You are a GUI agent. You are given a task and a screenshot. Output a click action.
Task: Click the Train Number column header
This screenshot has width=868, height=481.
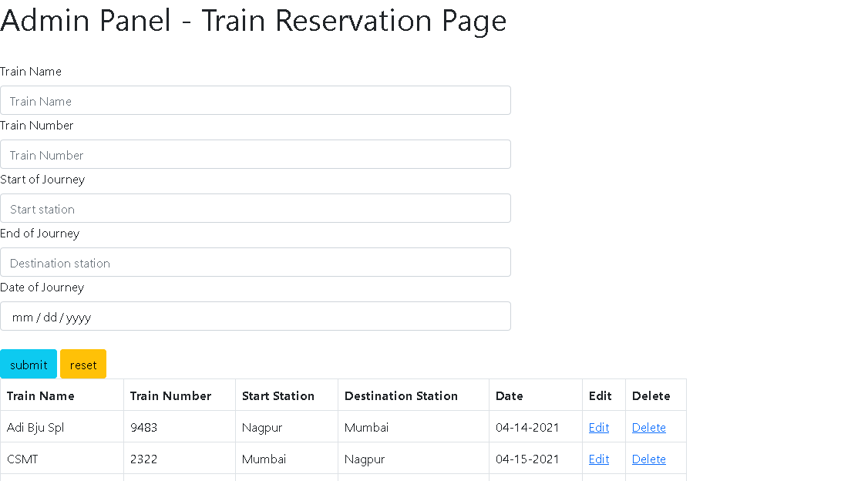pos(170,395)
